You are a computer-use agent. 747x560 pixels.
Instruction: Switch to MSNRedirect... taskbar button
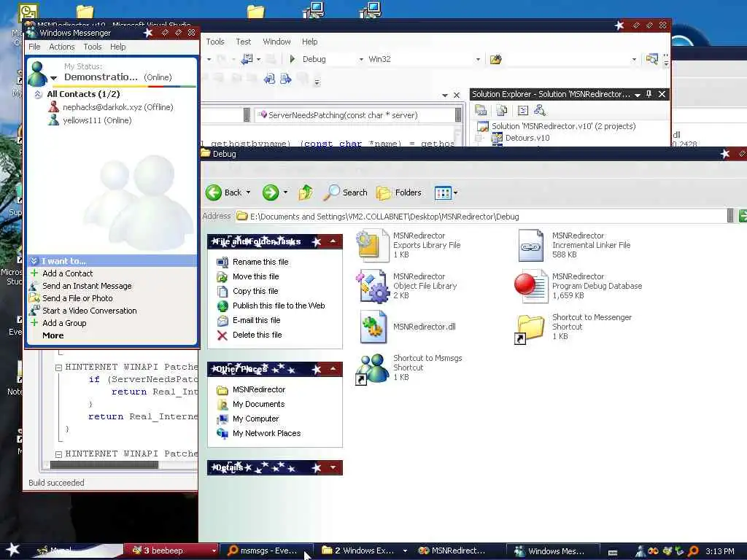click(458, 551)
